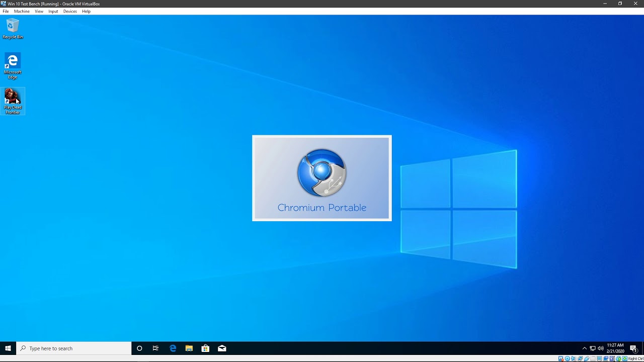The image size is (644, 362).
Task: Open the VirtualBox Devices menu
Action: [70, 11]
